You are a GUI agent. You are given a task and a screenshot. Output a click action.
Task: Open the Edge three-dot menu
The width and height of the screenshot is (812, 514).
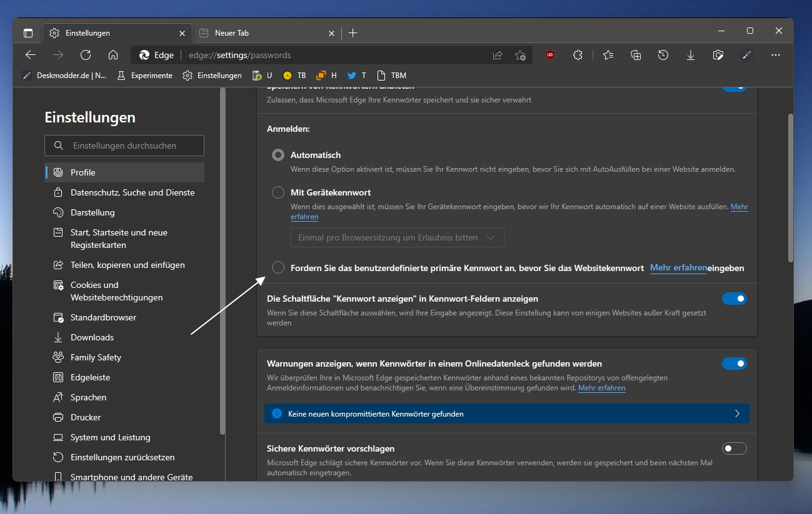pos(776,55)
